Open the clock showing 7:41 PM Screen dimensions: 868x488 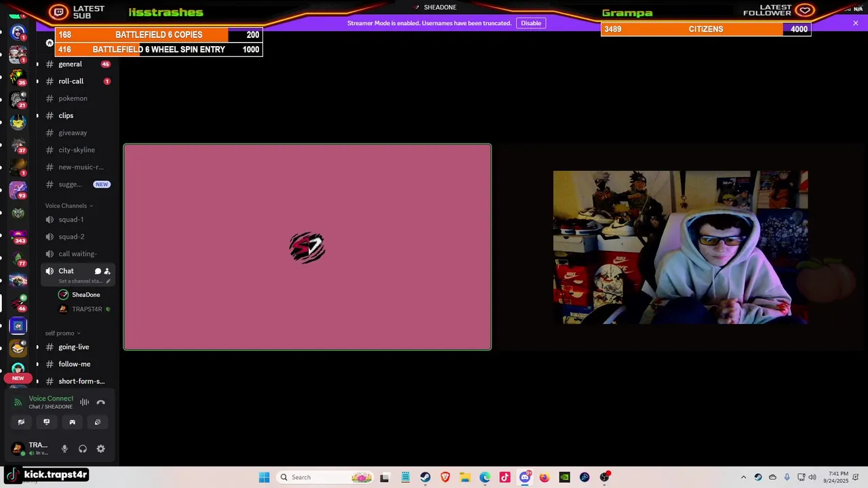[x=835, y=477]
